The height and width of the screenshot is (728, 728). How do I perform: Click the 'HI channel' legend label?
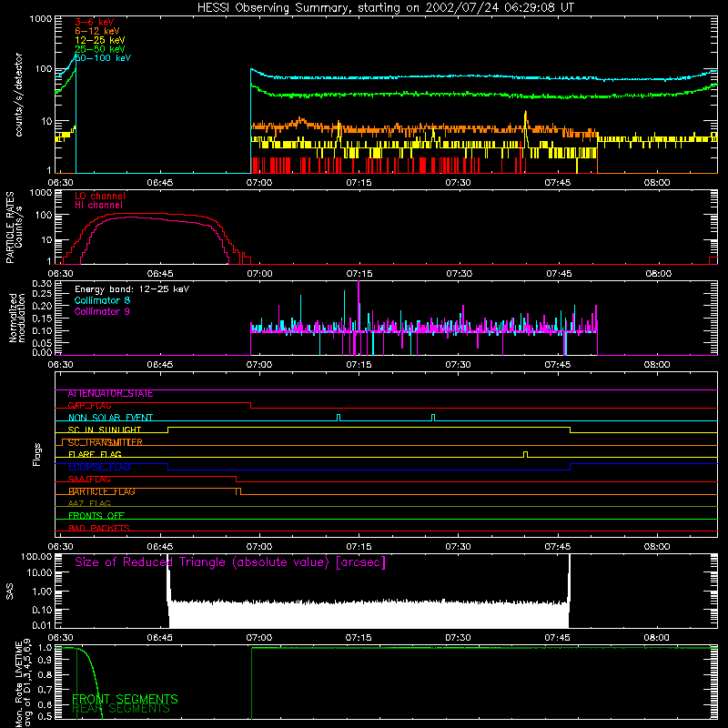tap(98, 206)
